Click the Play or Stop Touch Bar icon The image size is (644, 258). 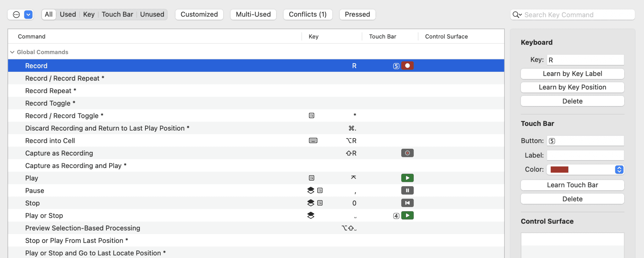pyautogui.click(x=407, y=216)
